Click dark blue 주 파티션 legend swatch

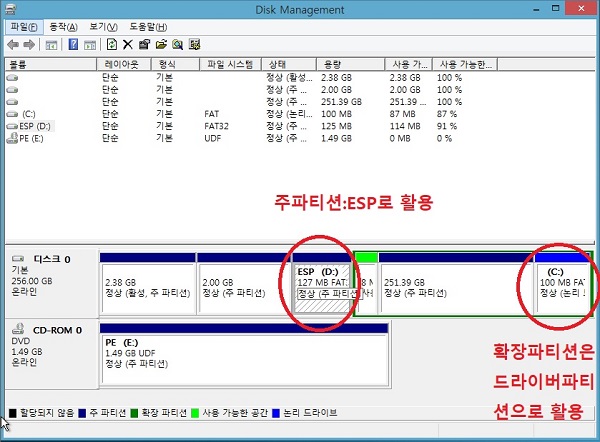[x=82, y=413]
